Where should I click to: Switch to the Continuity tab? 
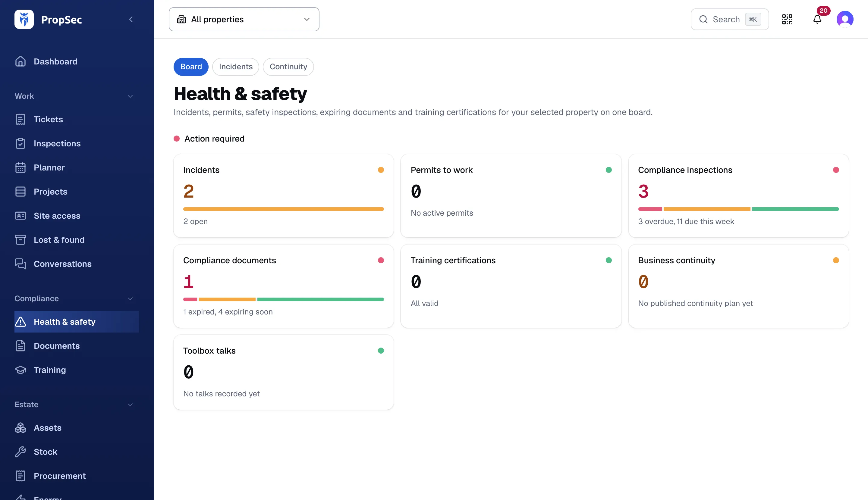pos(288,67)
